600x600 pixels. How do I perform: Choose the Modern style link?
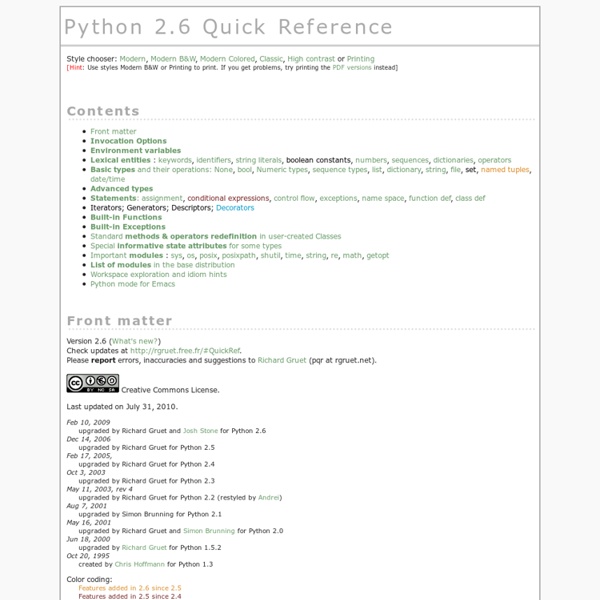[x=132, y=59]
